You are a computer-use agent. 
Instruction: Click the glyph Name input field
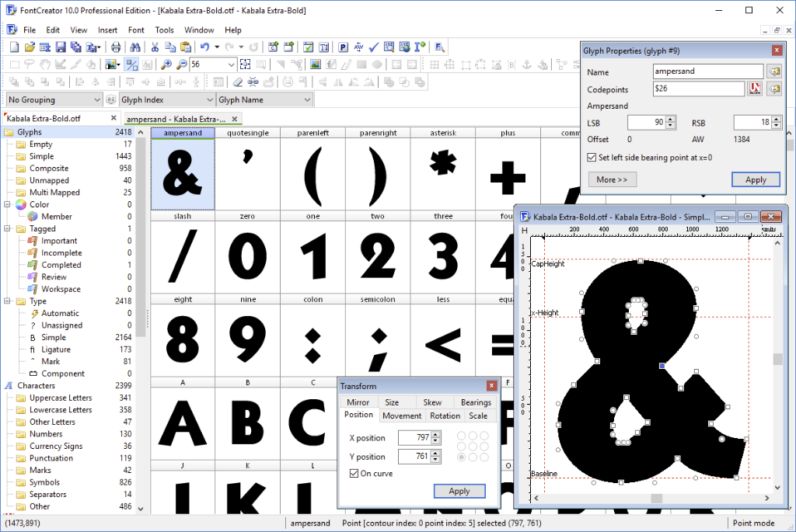pyautogui.click(x=708, y=71)
